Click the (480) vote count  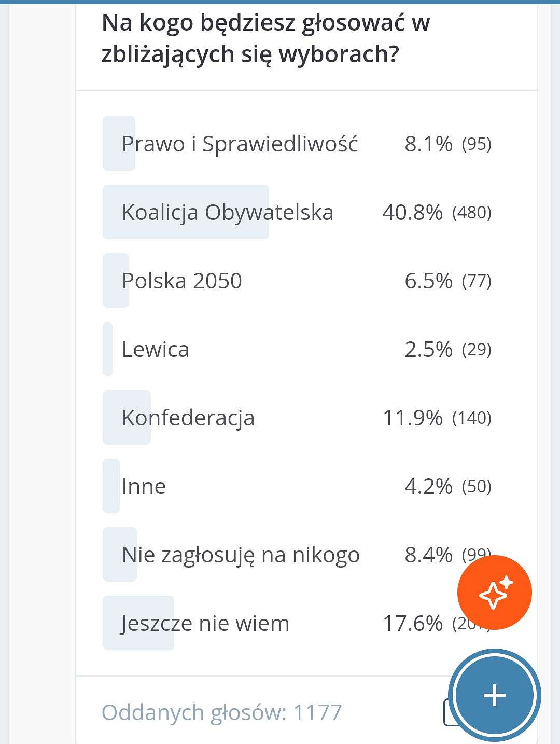pyautogui.click(x=472, y=212)
